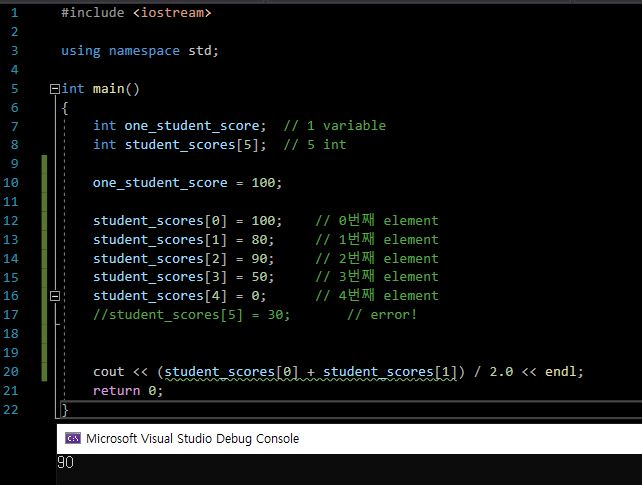This screenshot has height=485, width=642.
Task: Click 'one_student_score' declaration on line 7
Action: click(x=192, y=126)
